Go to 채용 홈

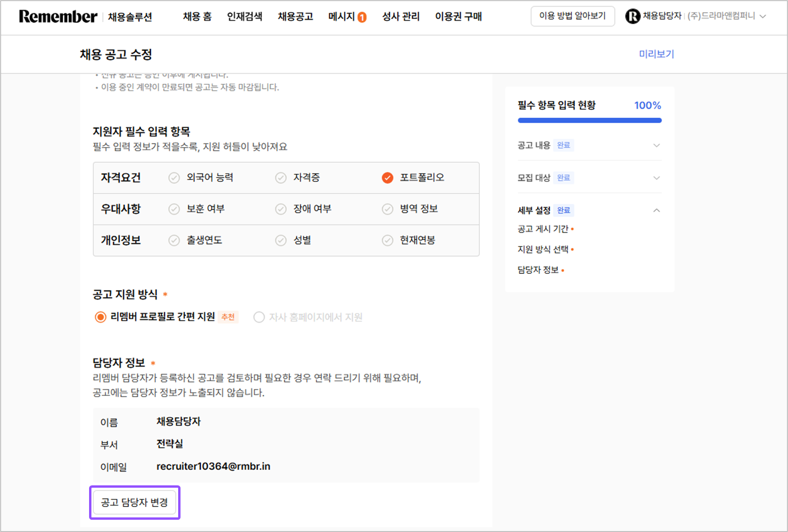coord(197,16)
